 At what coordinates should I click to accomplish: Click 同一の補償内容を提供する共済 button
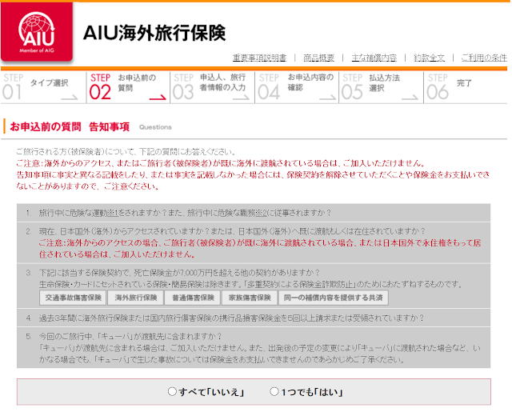pyautogui.click(x=334, y=298)
